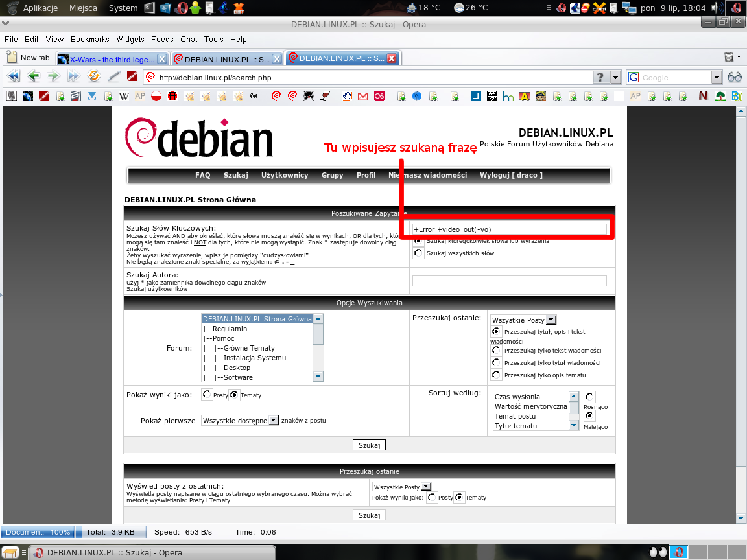Screen dimensions: 747x560
Task: Open the Gmail envelope bookmark icon
Action: tap(363, 96)
